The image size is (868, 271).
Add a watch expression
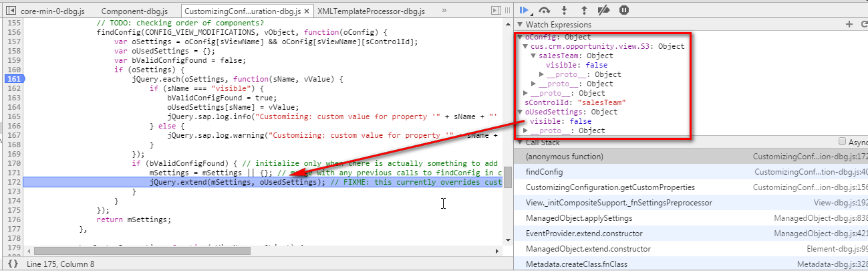tap(849, 25)
